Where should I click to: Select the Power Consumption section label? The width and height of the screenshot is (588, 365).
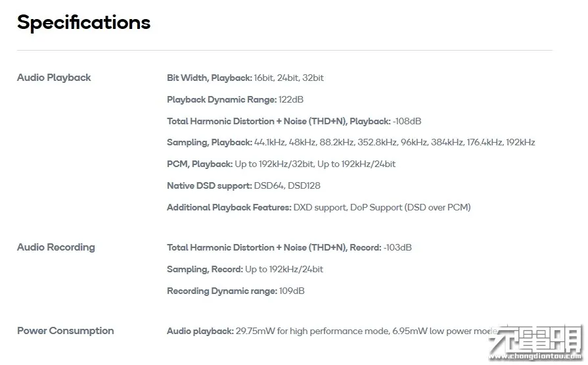pyautogui.click(x=65, y=331)
